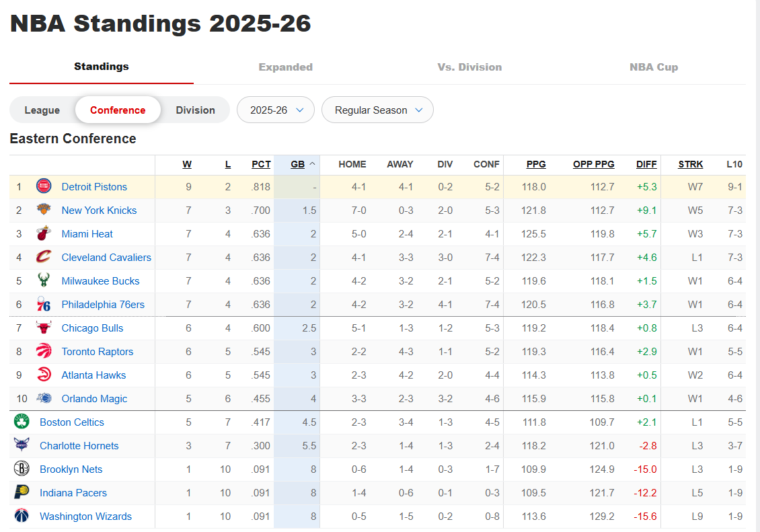This screenshot has height=532, width=760.
Task: Click the Nets -15.0 DIFF value
Action: (x=645, y=469)
